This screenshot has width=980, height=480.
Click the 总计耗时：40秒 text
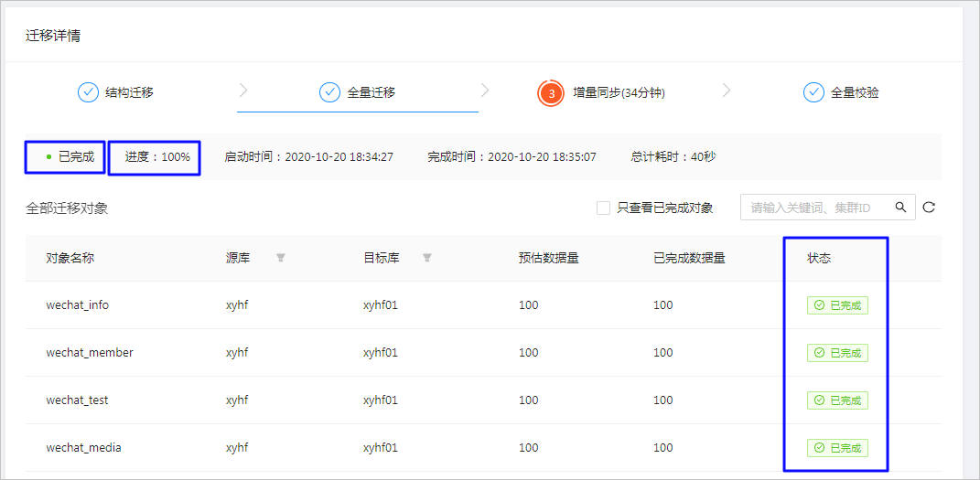(673, 156)
